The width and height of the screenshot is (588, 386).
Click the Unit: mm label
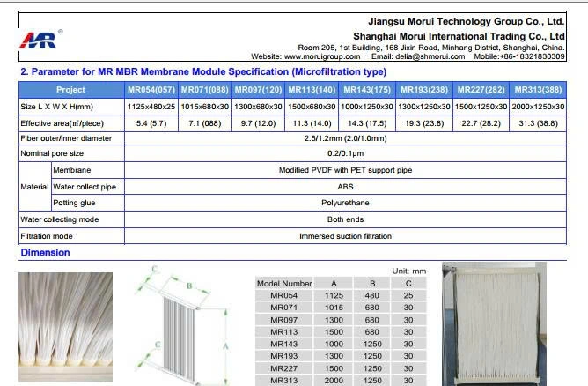(x=408, y=271)
